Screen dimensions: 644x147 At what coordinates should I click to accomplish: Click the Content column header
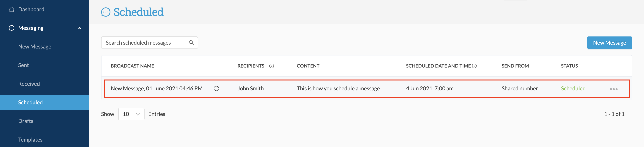308,66
